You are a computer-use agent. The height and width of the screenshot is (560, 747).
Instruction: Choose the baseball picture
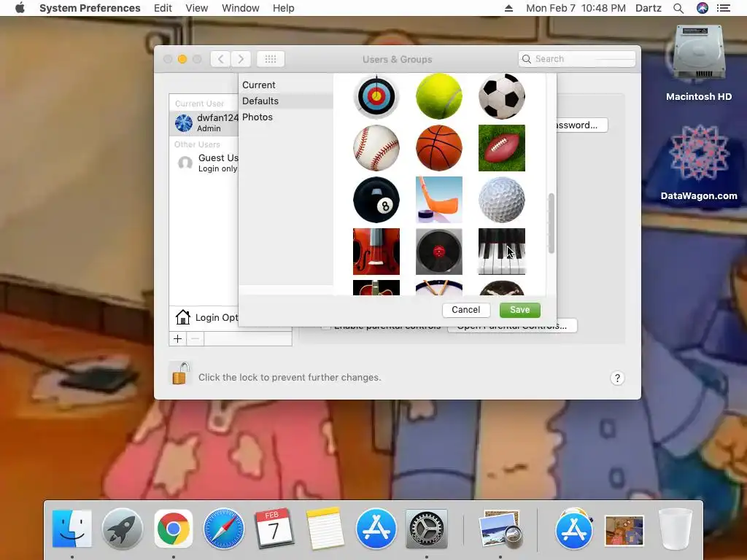pos(376,148)
